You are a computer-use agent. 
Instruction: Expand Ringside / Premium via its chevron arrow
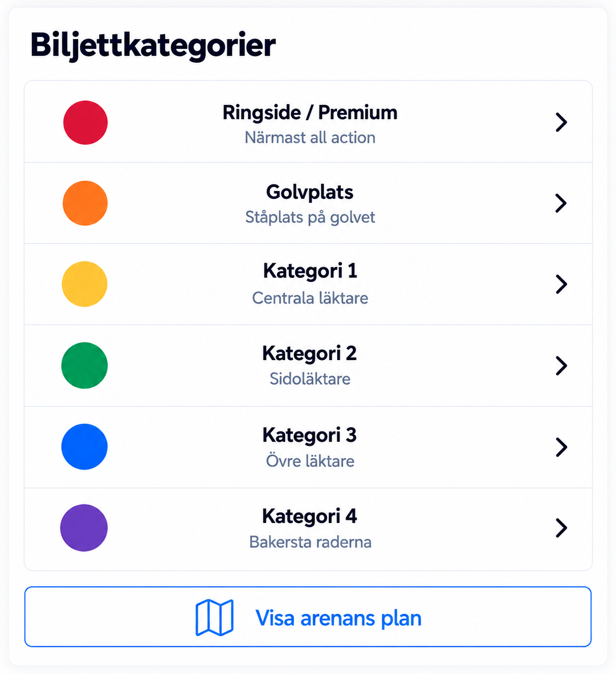[562, 122]
